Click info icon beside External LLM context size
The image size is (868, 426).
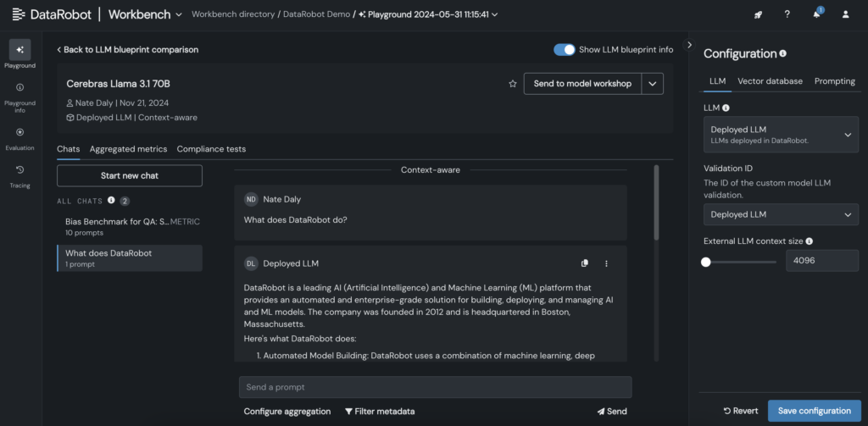(810, 241)
